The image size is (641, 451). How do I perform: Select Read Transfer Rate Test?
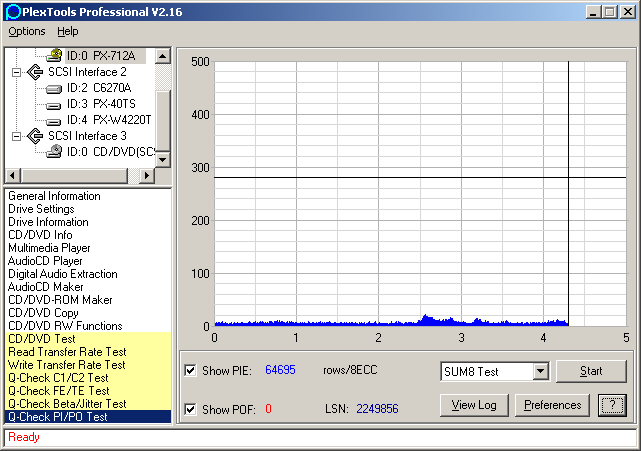click(88, 352)
